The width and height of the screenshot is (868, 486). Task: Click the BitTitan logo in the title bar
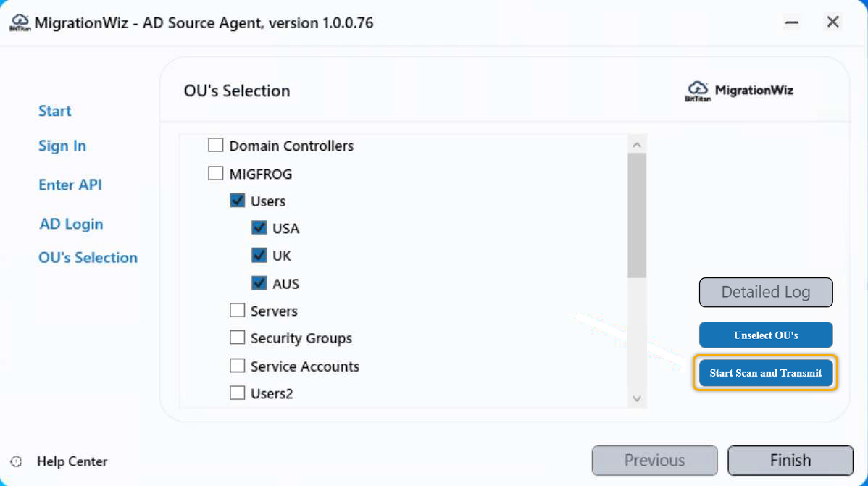click(20, 22)
